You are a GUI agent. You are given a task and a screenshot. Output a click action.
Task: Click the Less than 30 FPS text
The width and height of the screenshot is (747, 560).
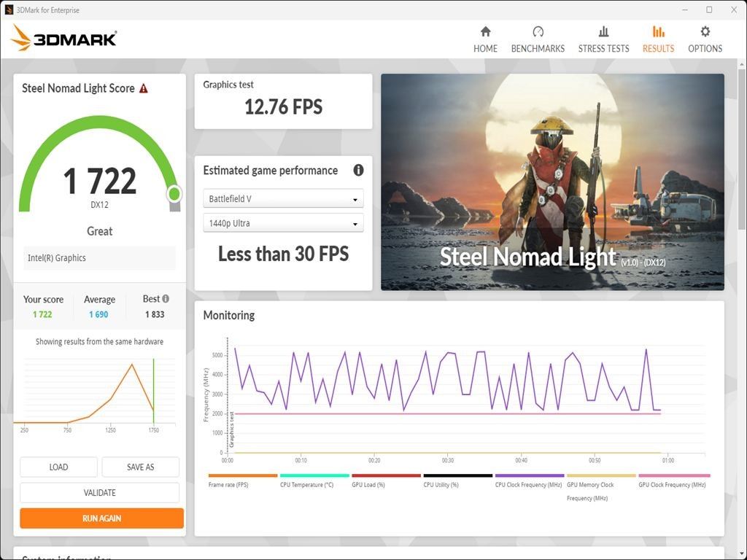[284, 254]
